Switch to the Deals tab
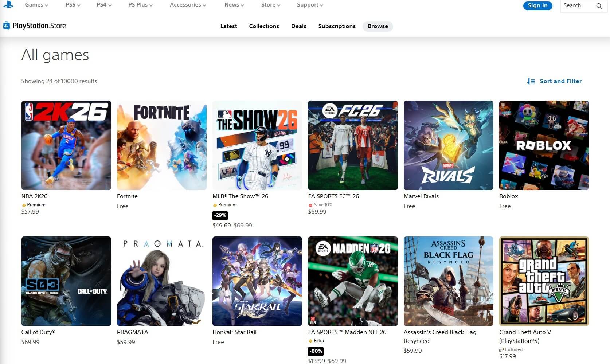 click(298, 26)
